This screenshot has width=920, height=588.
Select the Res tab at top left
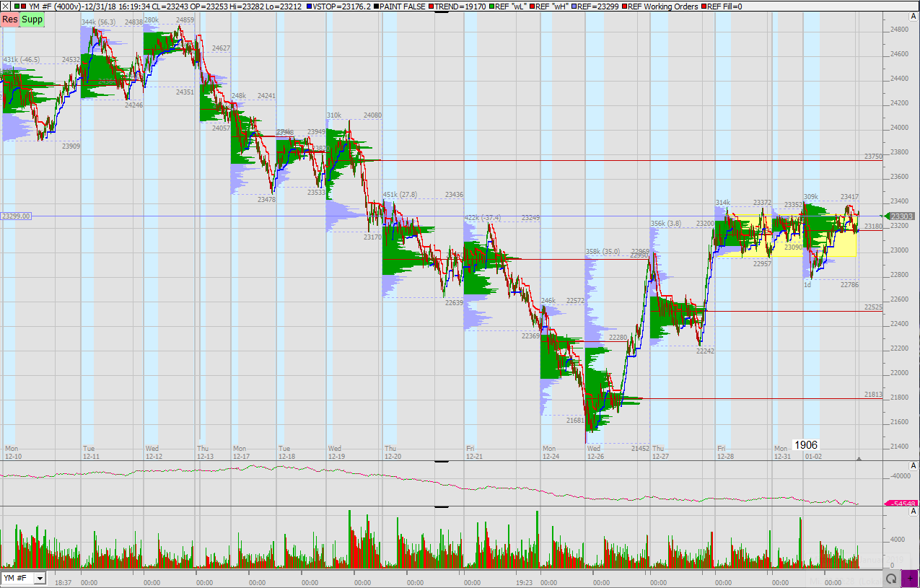pyautogui.click(x=9, y=19)
